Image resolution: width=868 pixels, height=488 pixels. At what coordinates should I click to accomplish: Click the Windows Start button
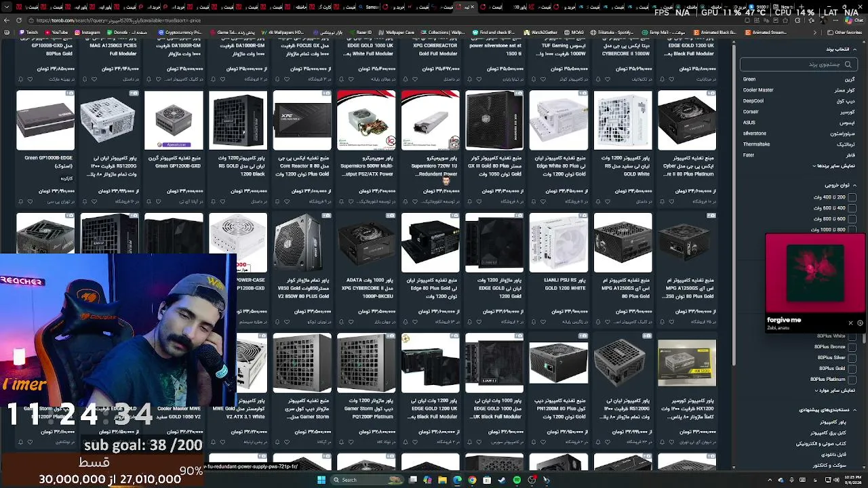point(321,480)
